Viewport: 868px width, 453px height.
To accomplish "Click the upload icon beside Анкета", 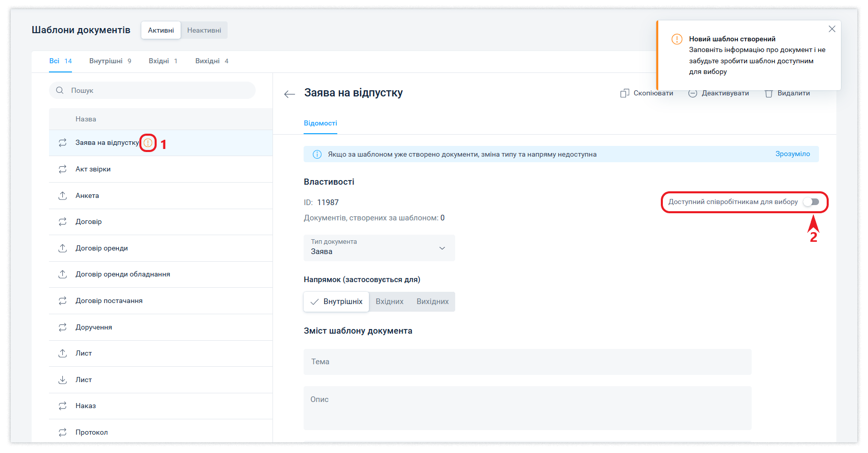I will (63, 196).
